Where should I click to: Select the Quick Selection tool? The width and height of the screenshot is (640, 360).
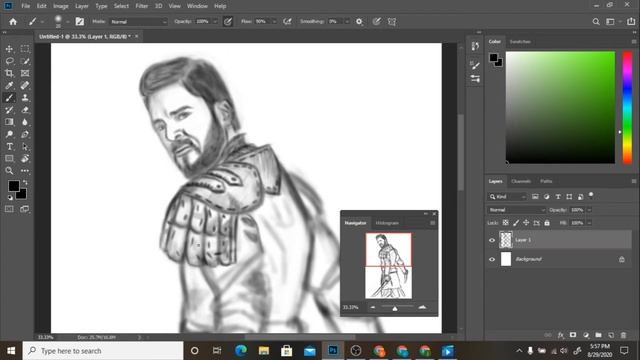(25, 61)
